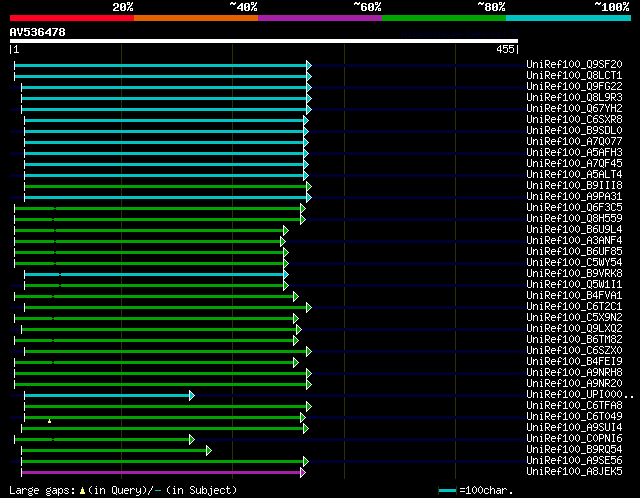Click the UniRef100_B6UF85 label
Viewport: 640px width, 498px height.
point(574,251)
